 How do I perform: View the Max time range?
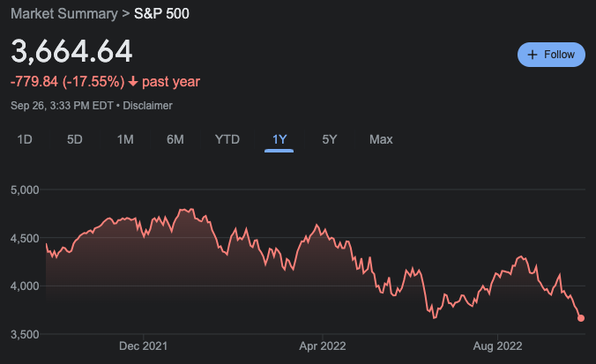[x=381, y=139]
